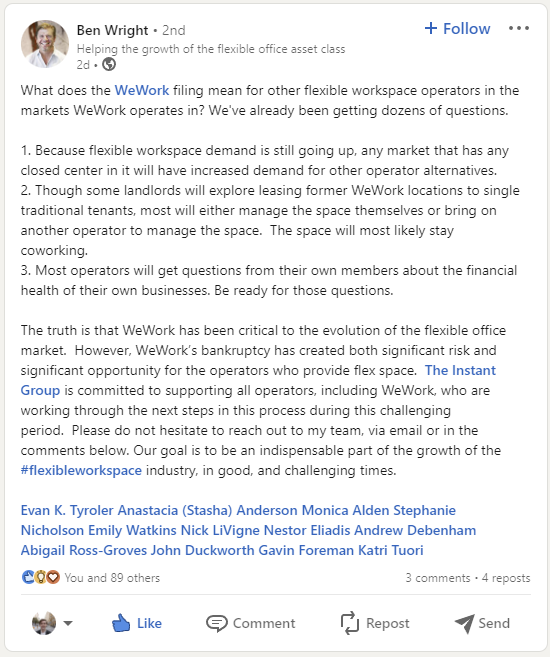Open the reaction icons summary
This screenshot has width=550, height=657.
point(41,577)
